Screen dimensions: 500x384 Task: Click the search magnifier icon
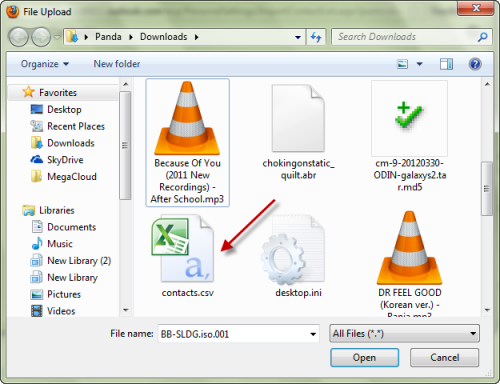point(483,37)
